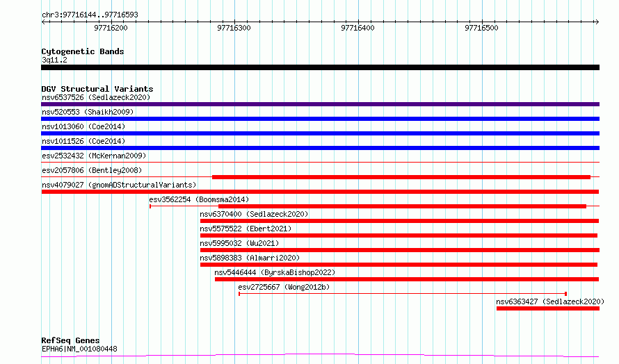Click the thick red esv2057806 bar
The width and height of the screenshot is (619, 364).
pos(401,177)
